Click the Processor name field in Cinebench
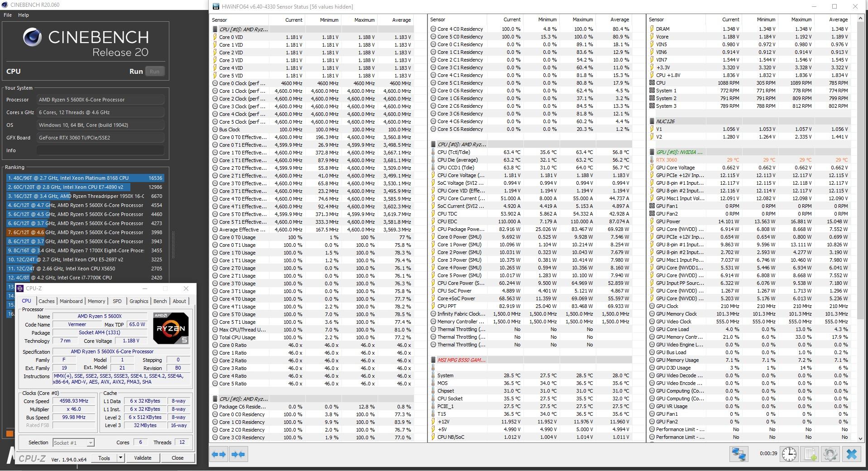The width and height of the screenshot is (868, 471). [100, 100]
